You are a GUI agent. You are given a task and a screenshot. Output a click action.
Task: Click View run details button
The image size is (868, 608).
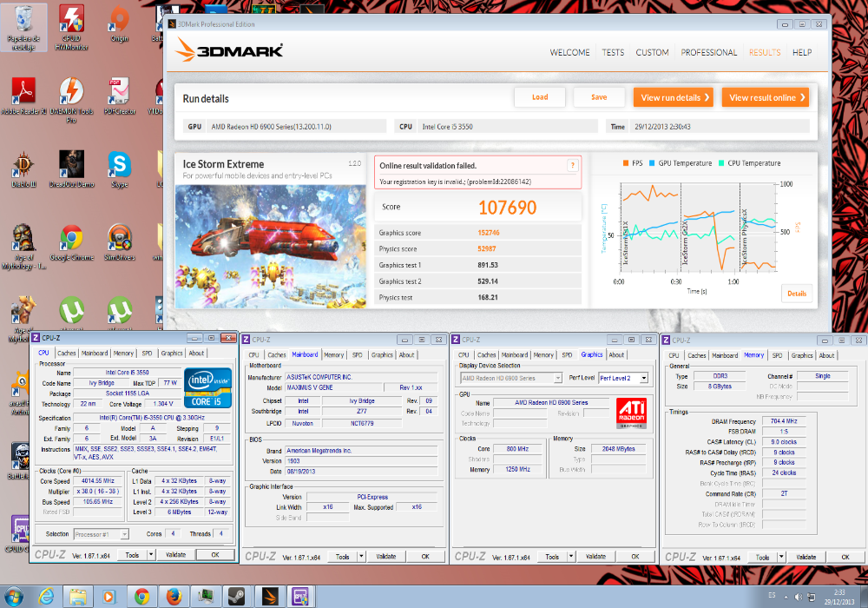[x=674, y=97]
